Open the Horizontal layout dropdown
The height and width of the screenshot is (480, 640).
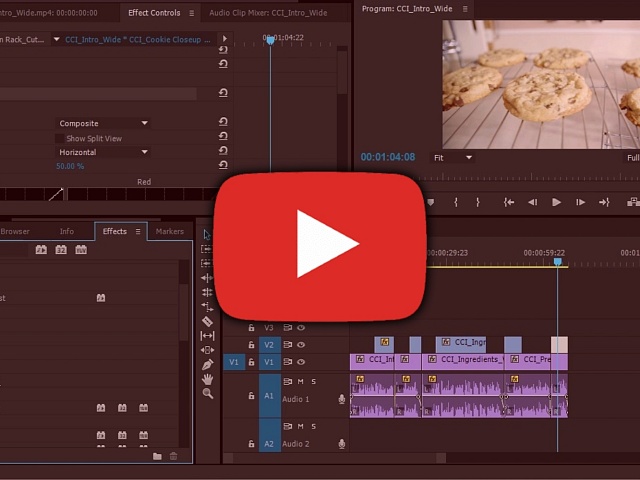103,152
